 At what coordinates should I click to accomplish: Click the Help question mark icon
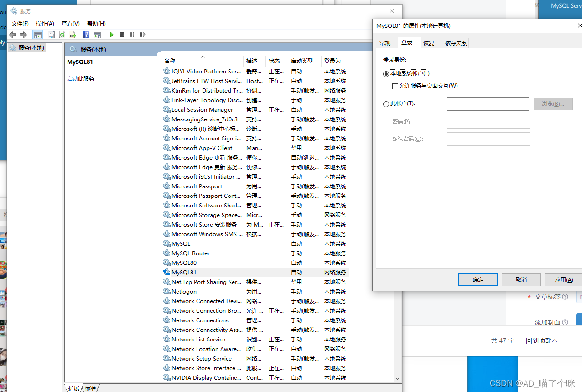click(x=86, y=34)
